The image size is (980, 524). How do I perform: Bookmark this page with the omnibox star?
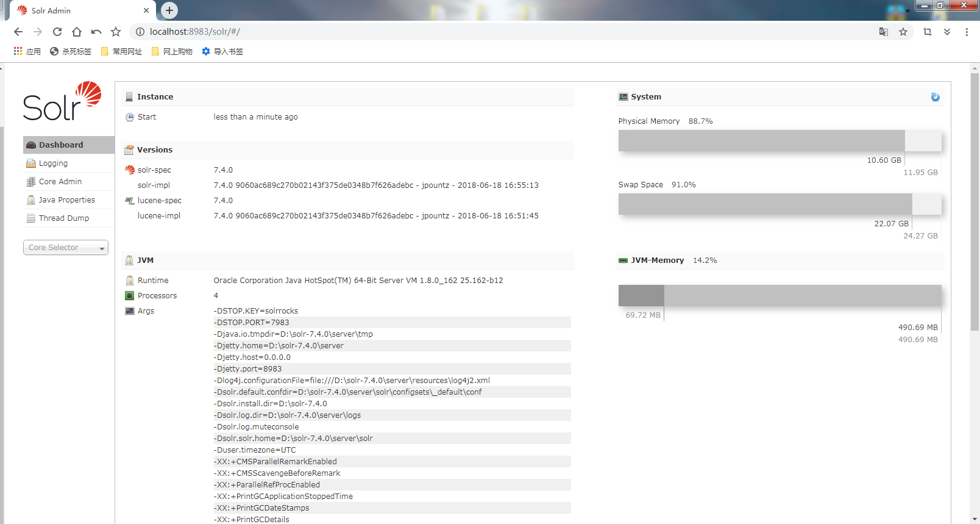click(x=903, y=32)
